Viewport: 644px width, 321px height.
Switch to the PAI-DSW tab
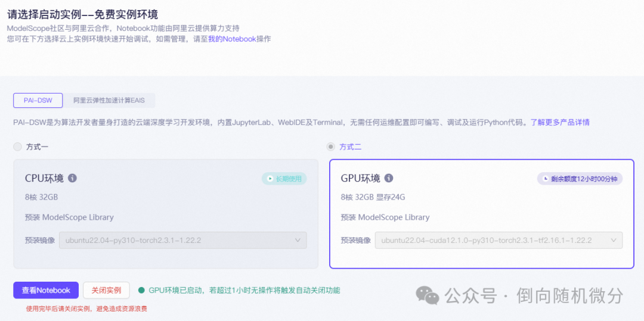pos(38,101)
